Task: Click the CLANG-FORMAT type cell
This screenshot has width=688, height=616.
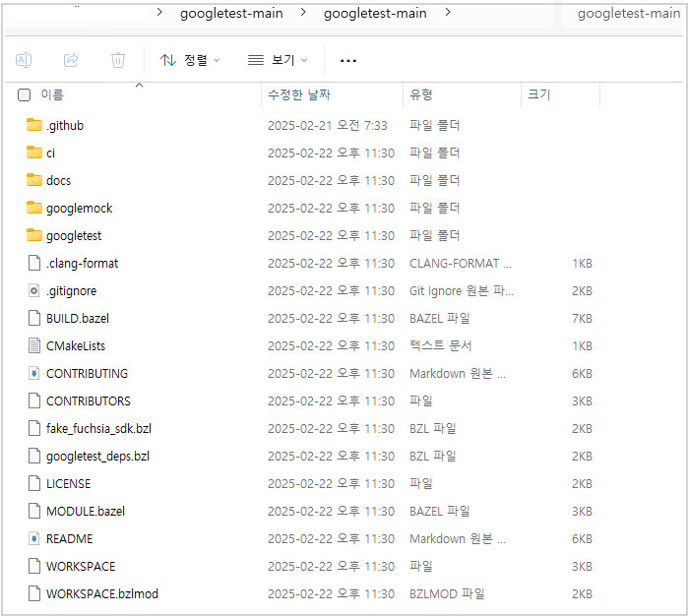Action: pos(461,264)
